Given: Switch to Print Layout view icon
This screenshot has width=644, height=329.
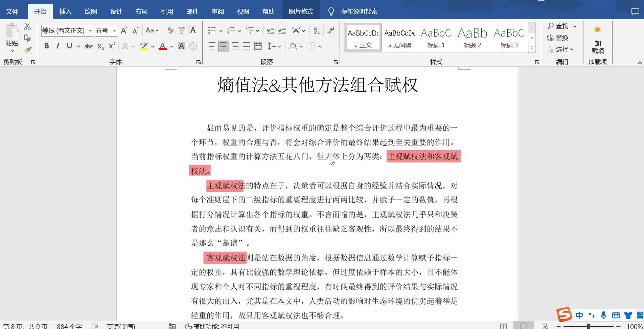Looking at the screenshot, I should point(524,326).
